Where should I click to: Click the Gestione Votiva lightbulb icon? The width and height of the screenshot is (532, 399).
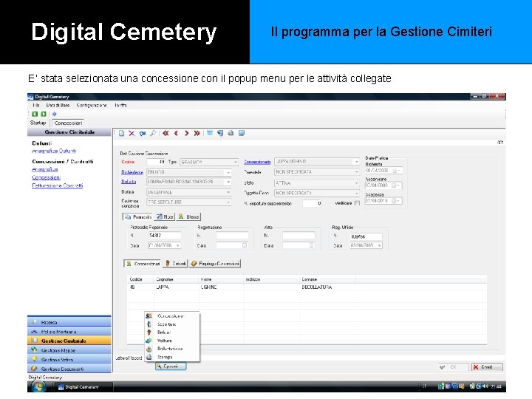tap(34, 359)
